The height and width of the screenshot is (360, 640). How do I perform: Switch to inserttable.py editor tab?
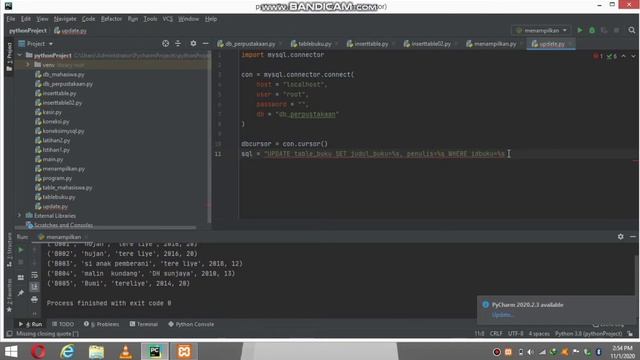click(x=371, y=44)
